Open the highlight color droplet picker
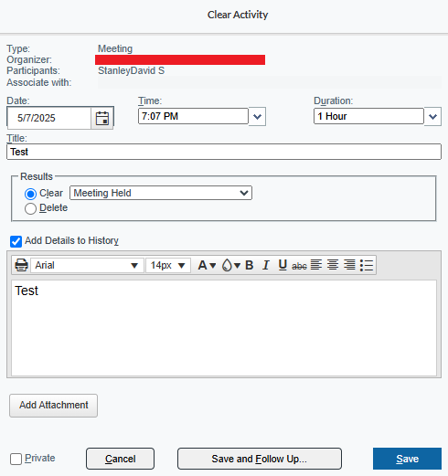 230,265
